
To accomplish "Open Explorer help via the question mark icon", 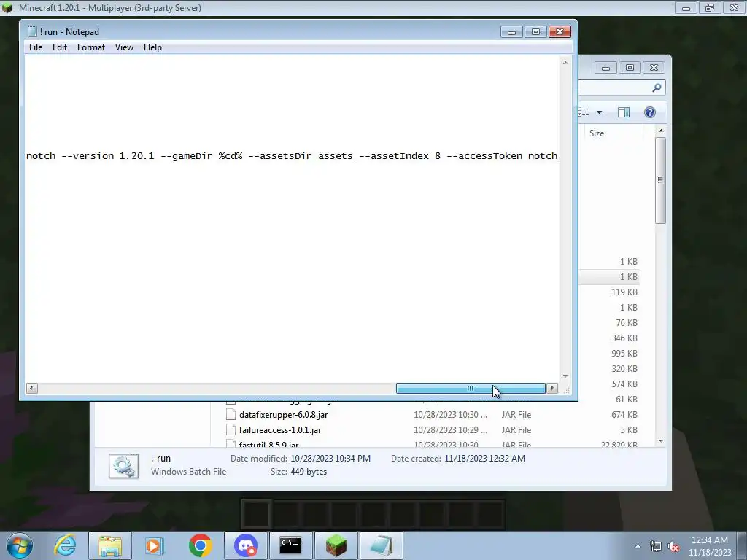I will (650, 112).
